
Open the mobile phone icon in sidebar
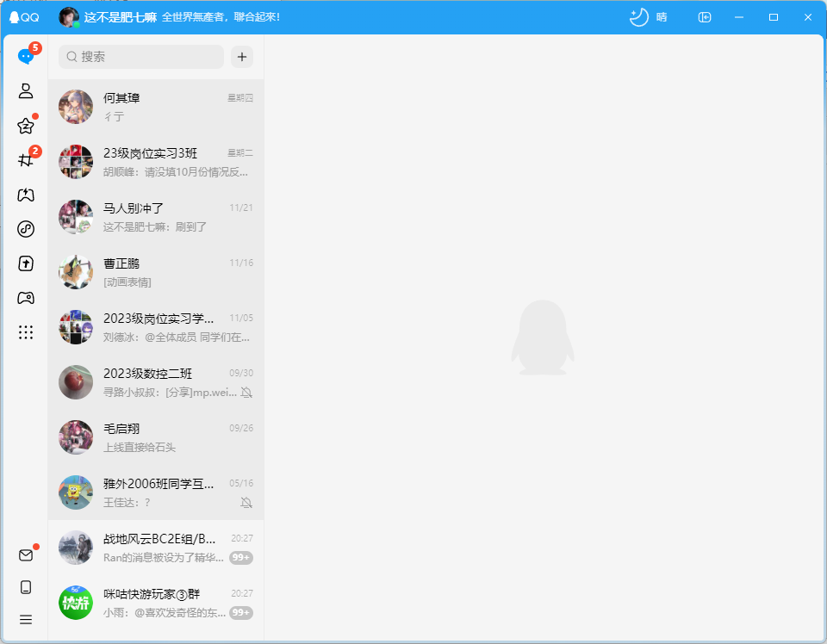point(26,587)
